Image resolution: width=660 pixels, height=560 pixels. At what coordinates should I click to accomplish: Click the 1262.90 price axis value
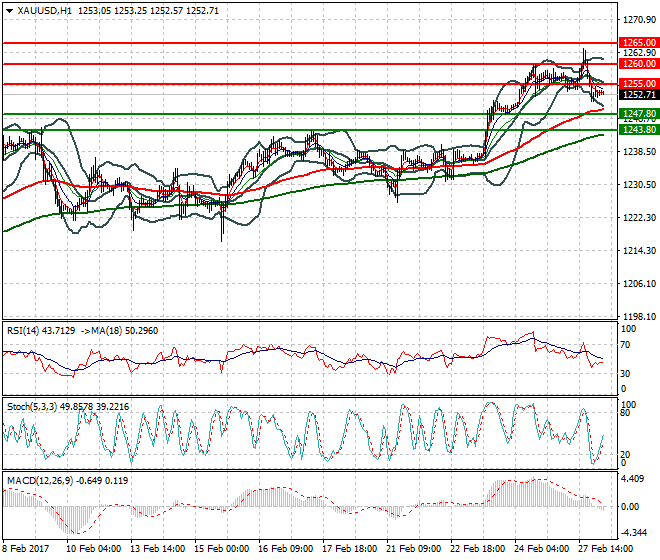[639, 53]
